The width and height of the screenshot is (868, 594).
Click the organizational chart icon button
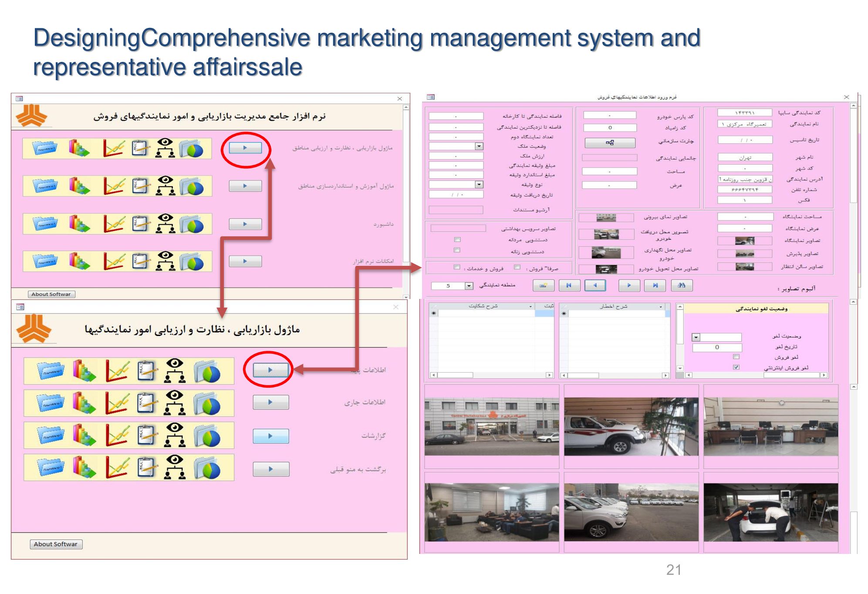point(610,143)
